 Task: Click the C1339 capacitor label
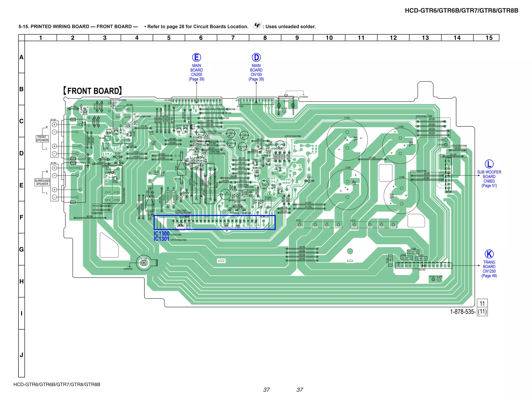coord(401,127)
